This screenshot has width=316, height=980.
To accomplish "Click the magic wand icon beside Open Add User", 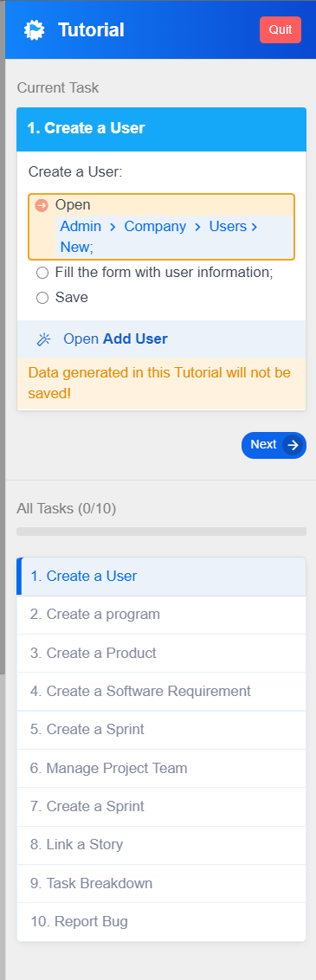I will [x=43, y=339].
